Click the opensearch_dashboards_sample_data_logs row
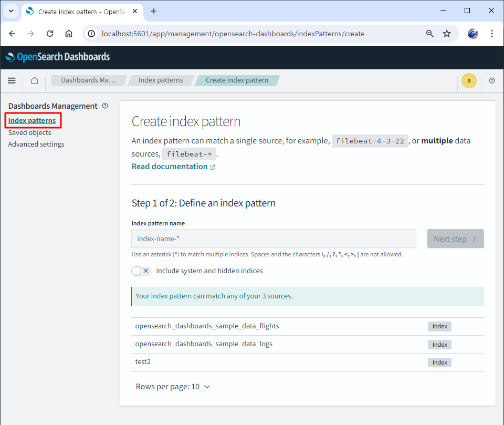Screen dimensions: 504x425 coord(308,344)
